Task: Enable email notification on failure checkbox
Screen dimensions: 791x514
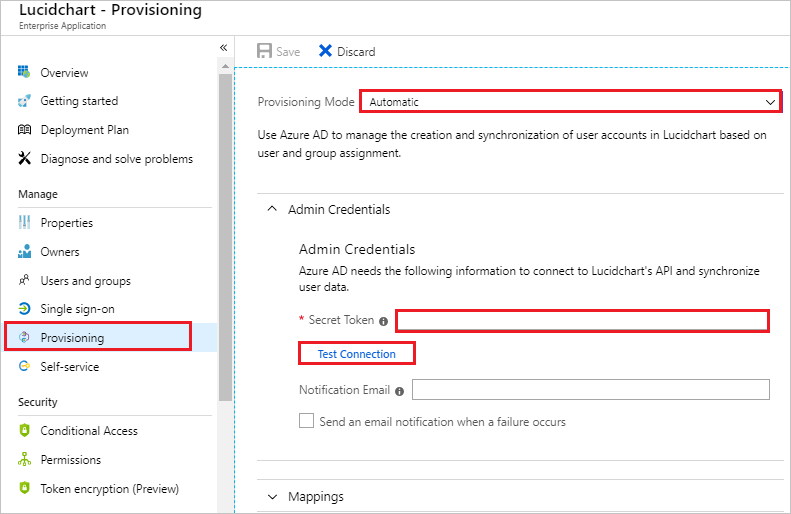Action: pos(306,421)
